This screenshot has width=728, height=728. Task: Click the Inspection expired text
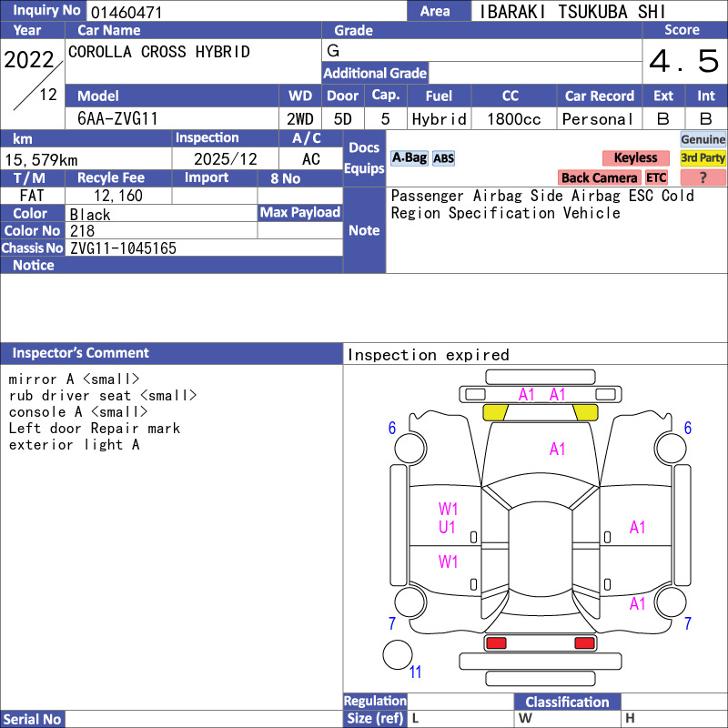428,355
